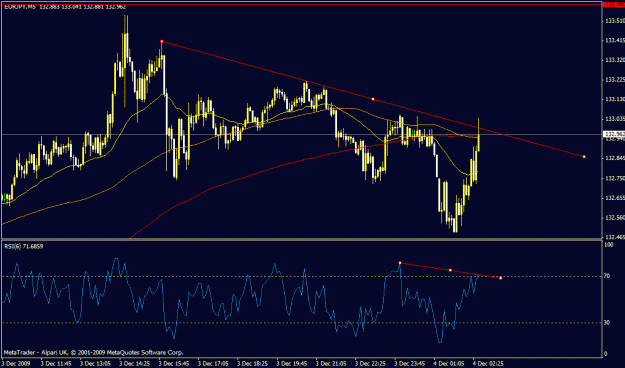Click the 3 Dec 14:25 time label
Viewport: 625px width, 368px height.
[134, 364]
